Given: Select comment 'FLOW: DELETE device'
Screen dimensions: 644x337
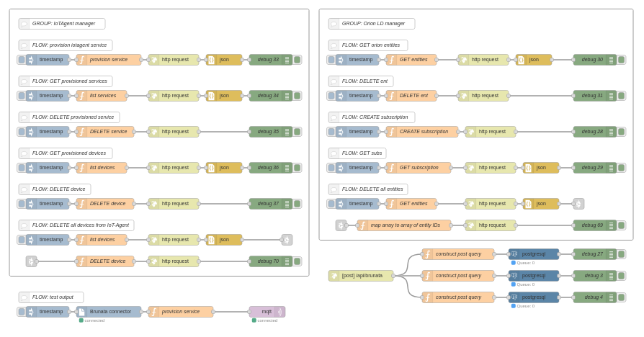Looking at the screenshot, I should (55, 189).
